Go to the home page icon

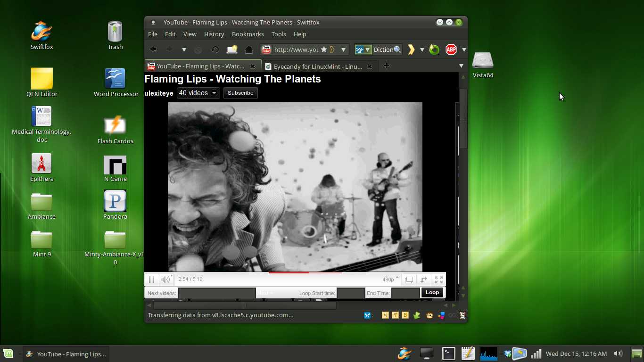[x=249, y=49]
